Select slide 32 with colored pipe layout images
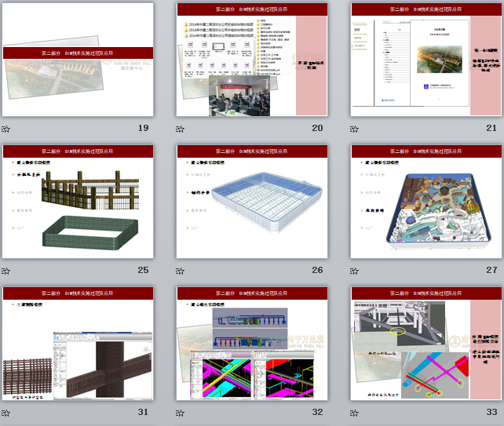 coord(250,344)
